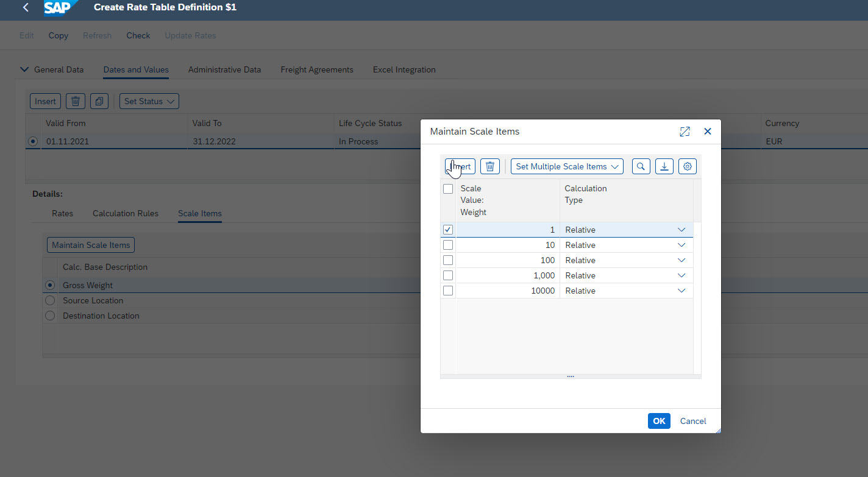The image size is (868, 477).
Task: Uncheck the checkbox for scale value 1
Action: pyautogui.click(x=448, y=230)
